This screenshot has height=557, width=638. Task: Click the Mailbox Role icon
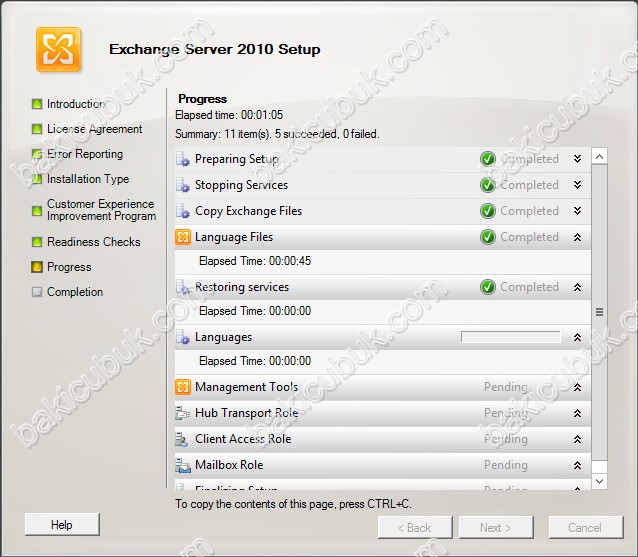[183, 465]
